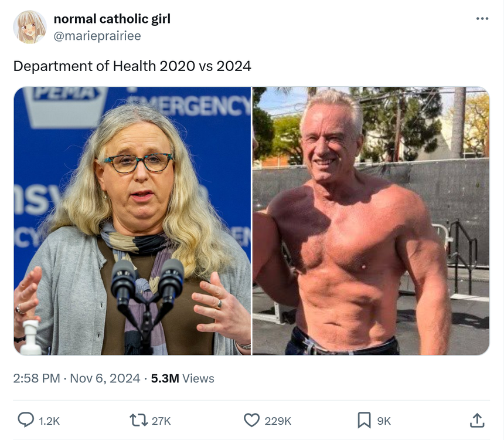
Task: Open the shirtless man outdoor photo
Action: pyautogui.click(x=371, y=221)
